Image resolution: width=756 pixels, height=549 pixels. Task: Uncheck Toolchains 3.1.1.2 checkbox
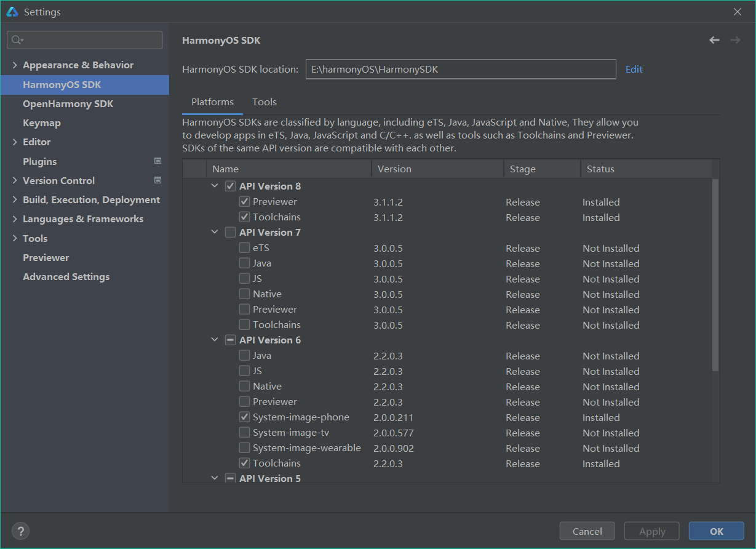[x=244, y=217]
